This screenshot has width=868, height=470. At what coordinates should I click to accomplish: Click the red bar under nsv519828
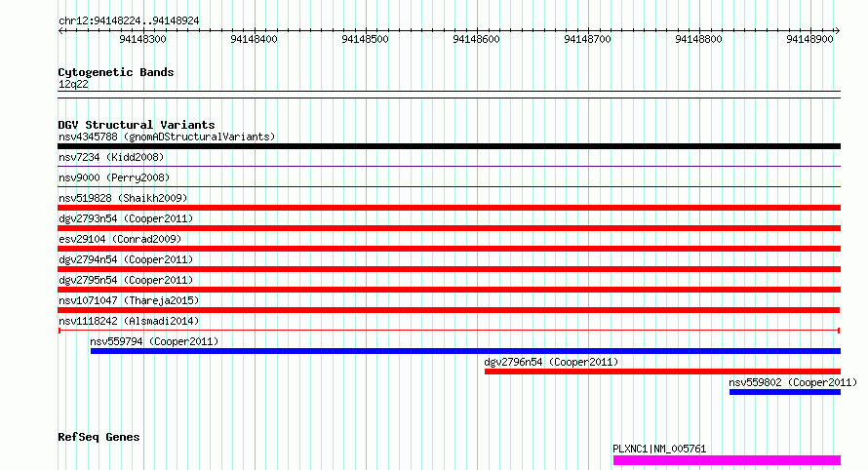[x=449, y=208]
